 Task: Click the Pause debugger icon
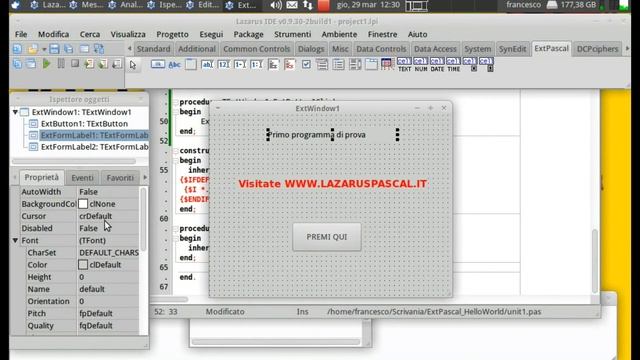(61, 64)
